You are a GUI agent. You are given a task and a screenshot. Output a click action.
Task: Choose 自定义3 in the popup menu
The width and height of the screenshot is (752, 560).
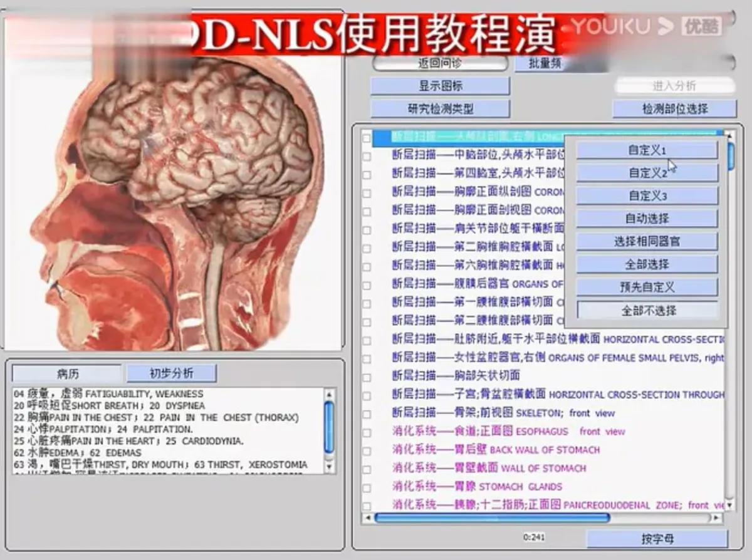point(647,196)
